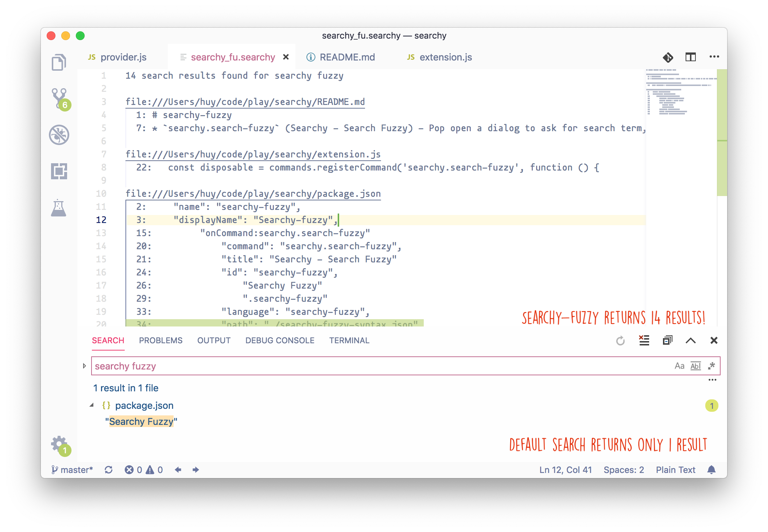This screenshot has height=532, width=768.
Task: Open the TERMINAL panel tab
Action: [349, 340]
